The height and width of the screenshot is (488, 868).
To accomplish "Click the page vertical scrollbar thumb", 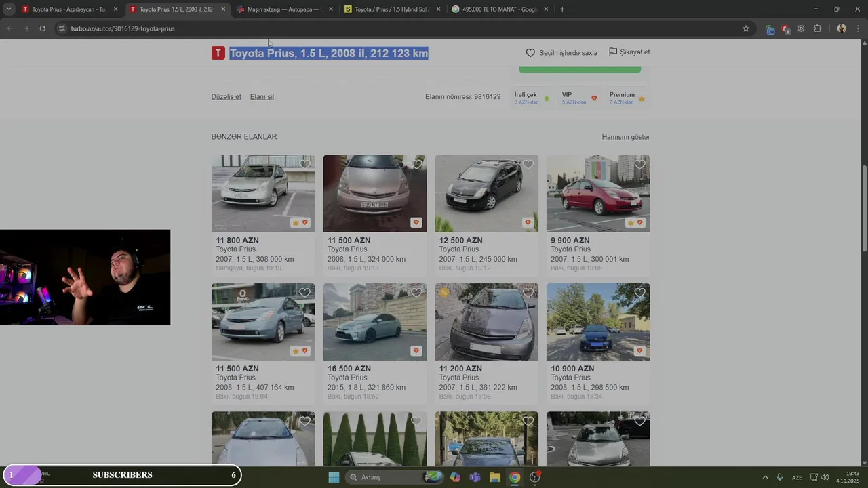I will click(864, 209).
